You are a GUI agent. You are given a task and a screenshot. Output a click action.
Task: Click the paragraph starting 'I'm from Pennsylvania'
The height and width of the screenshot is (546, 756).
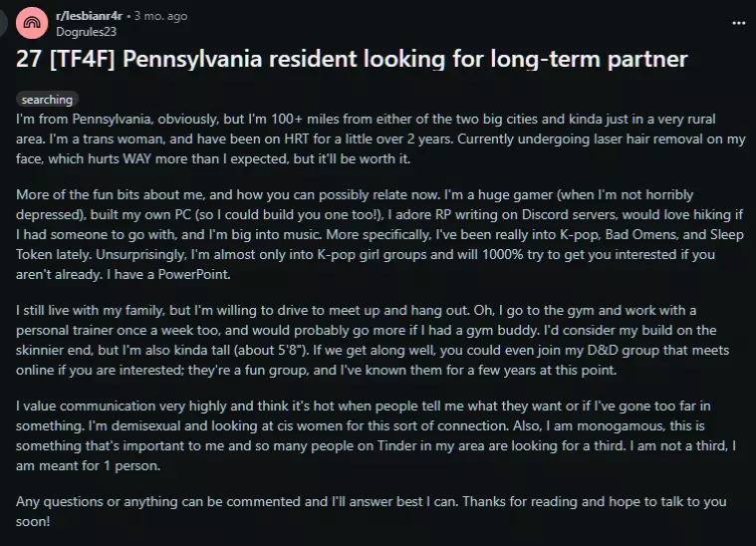(x=377, y=138)
